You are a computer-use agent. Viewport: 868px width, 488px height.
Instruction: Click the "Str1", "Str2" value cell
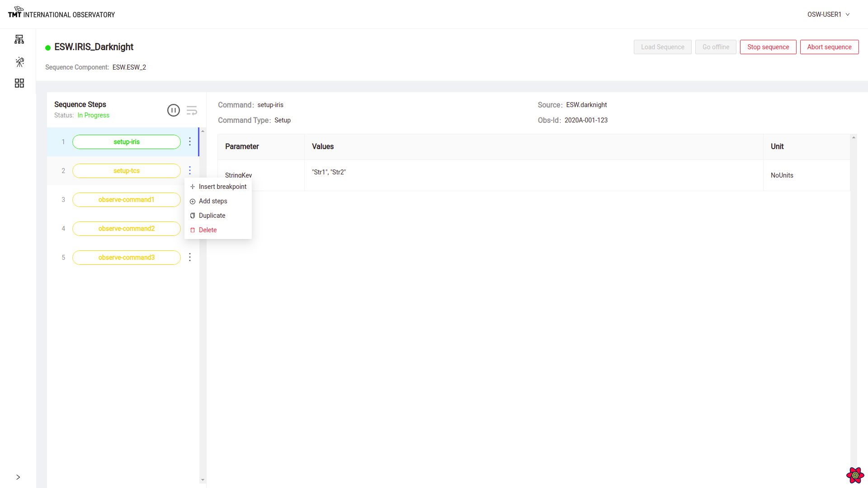[x=534, y=175]
